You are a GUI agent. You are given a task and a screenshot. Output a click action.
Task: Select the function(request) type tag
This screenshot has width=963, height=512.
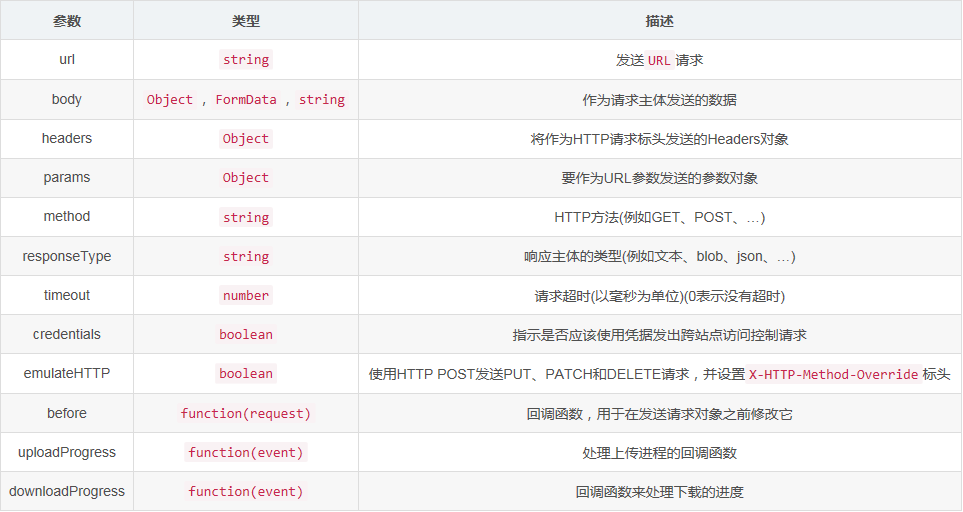246,413
